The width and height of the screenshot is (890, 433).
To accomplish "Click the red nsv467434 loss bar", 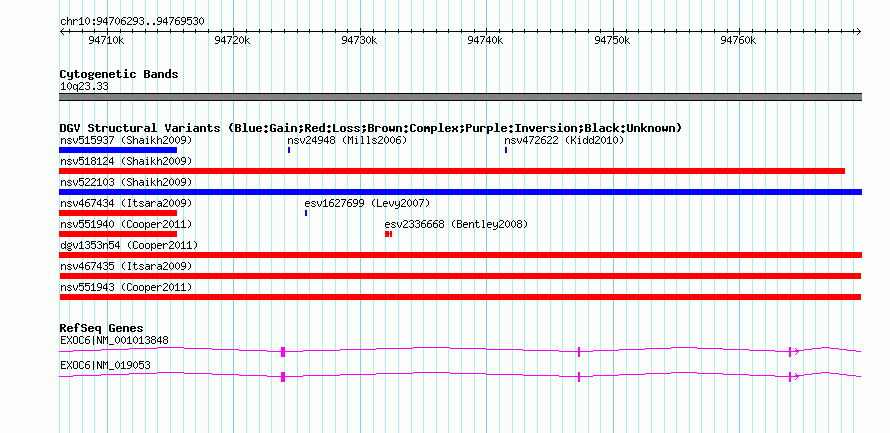I will pos(118,213).
